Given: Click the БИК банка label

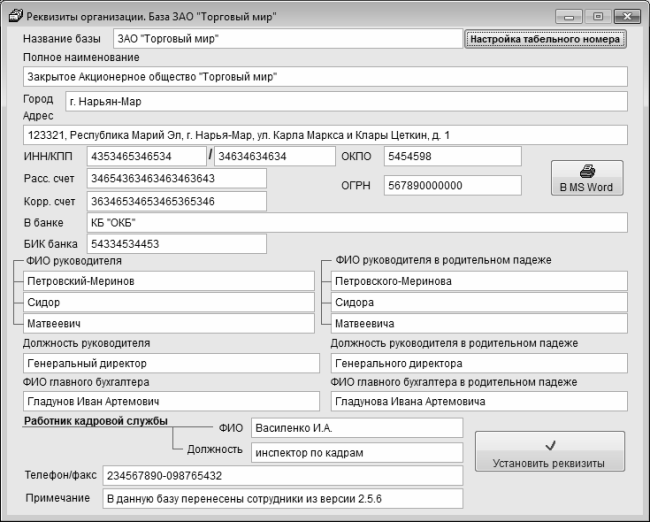Looking at the screenshot, I should point(51,244).
